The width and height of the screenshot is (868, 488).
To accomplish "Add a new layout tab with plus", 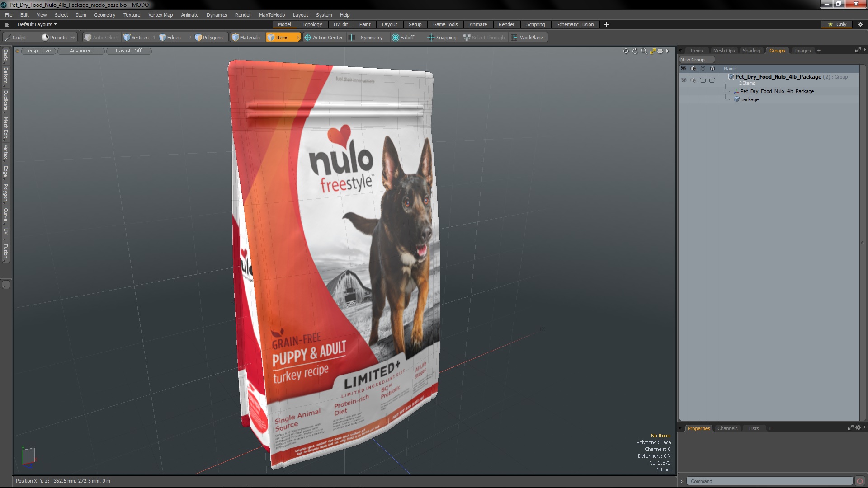I will tap(606, 24).
